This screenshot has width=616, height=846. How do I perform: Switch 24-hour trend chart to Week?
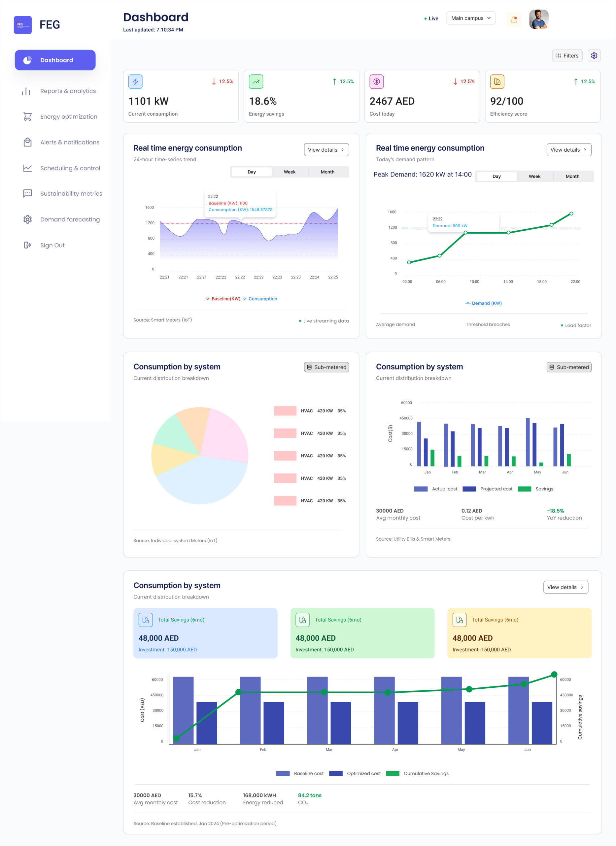[x=290, y=172]
